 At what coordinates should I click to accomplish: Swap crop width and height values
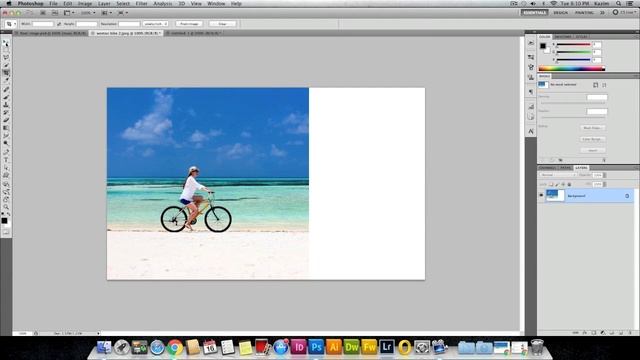pyautogui.click(x=59, y=24)
